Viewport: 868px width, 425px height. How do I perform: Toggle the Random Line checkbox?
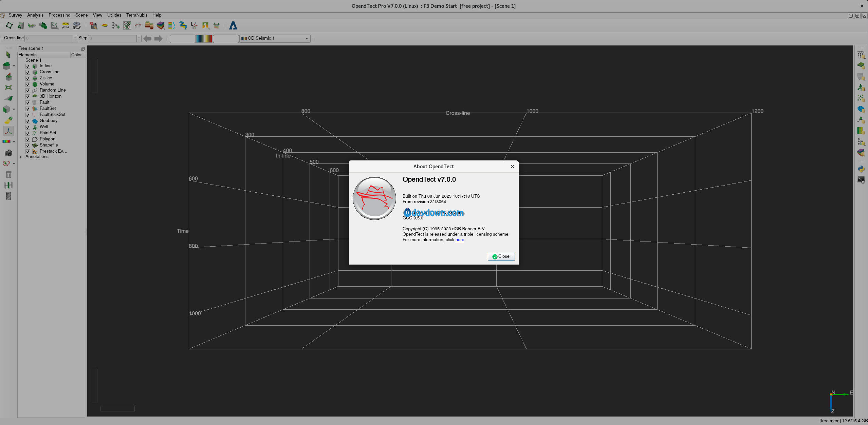(x=28, y=91)
